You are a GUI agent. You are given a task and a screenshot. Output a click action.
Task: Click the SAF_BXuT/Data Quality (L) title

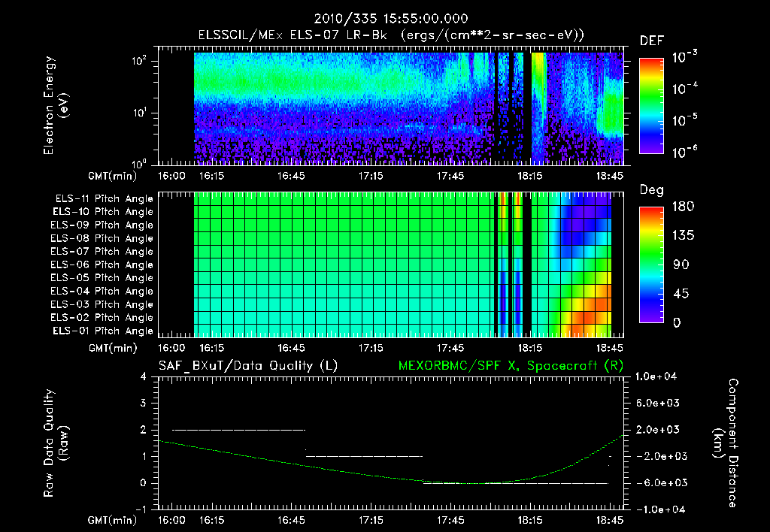pos(248,366)
